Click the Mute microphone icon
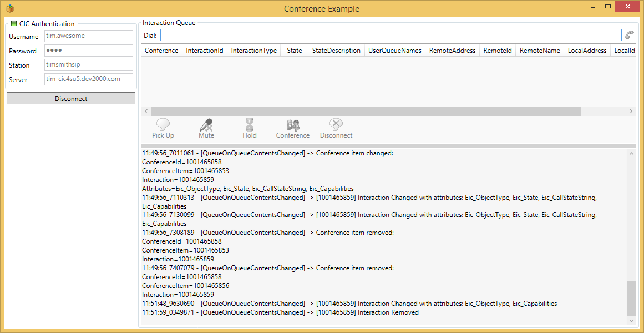Image resolution: width=644 pixels, height=333 pixels. click(x=206, y=124)
